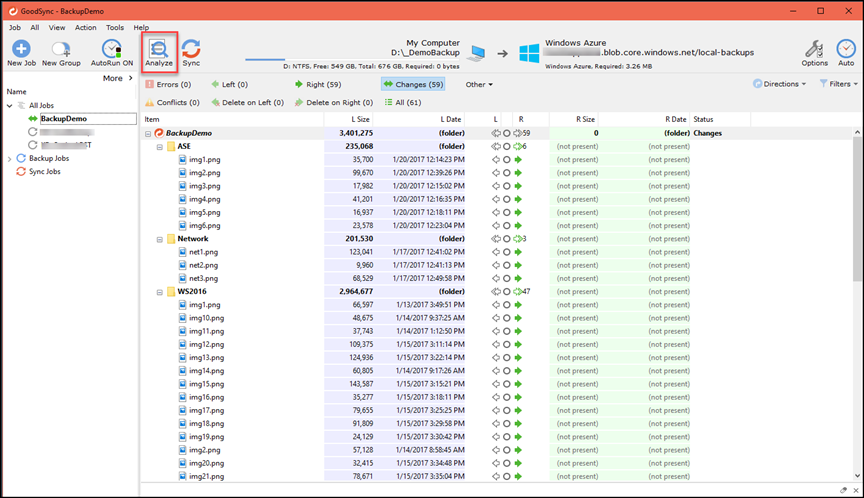This screenshot has width=864, height=498.
Task: Collapse the BackupDemo root tree node
Action: point(148,134)
